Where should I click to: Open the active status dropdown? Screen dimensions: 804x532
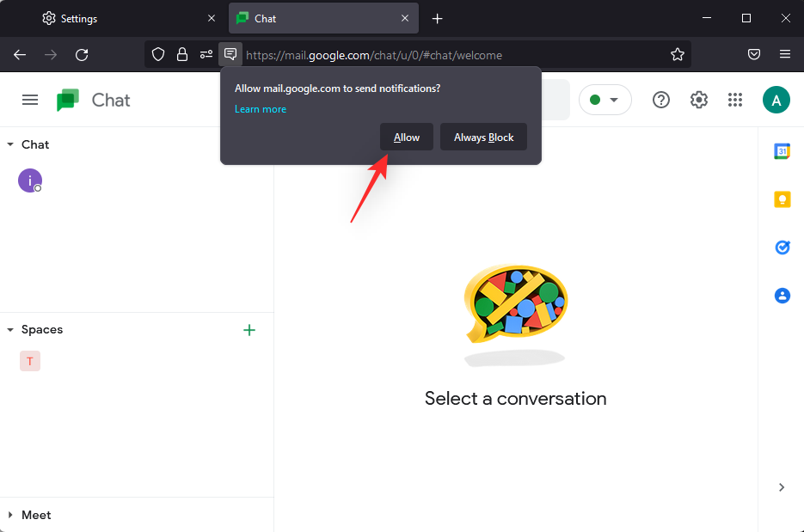[605, 101]
